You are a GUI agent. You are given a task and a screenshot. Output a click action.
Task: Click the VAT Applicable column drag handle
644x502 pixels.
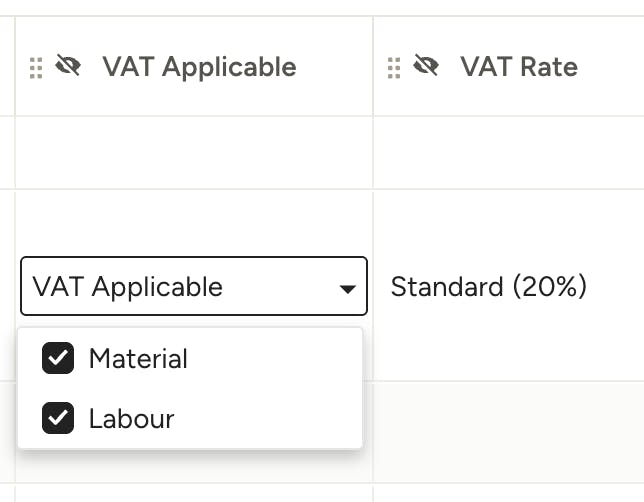[36, 68]
